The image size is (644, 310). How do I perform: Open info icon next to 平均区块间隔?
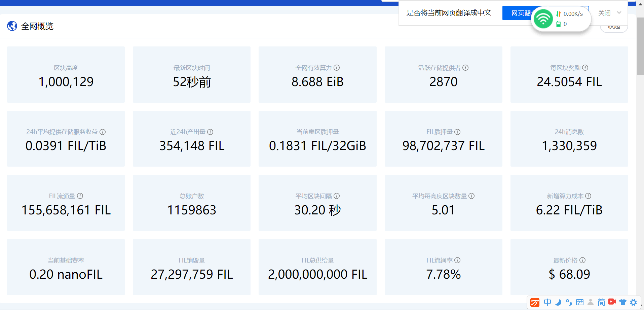(337, 196)
